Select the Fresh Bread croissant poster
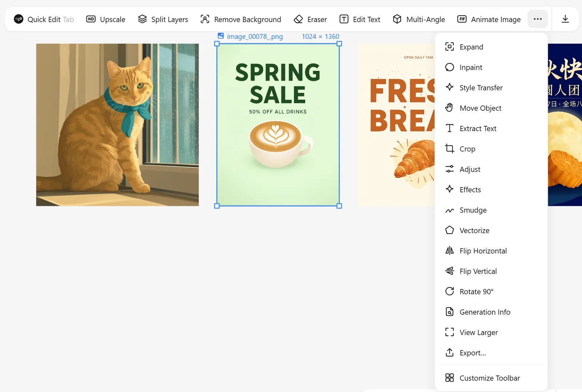This screenshot has width=582, height=392. click(396, 125)
